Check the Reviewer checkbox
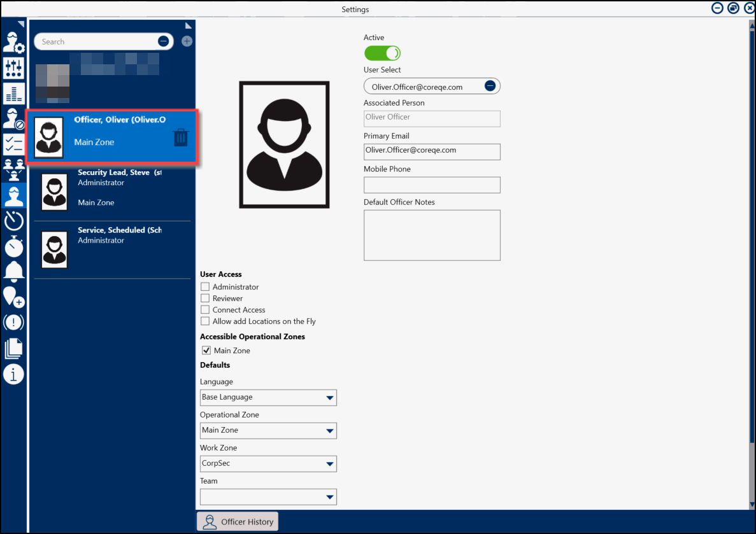Screen dimensions: 756x534 [205, 299]
